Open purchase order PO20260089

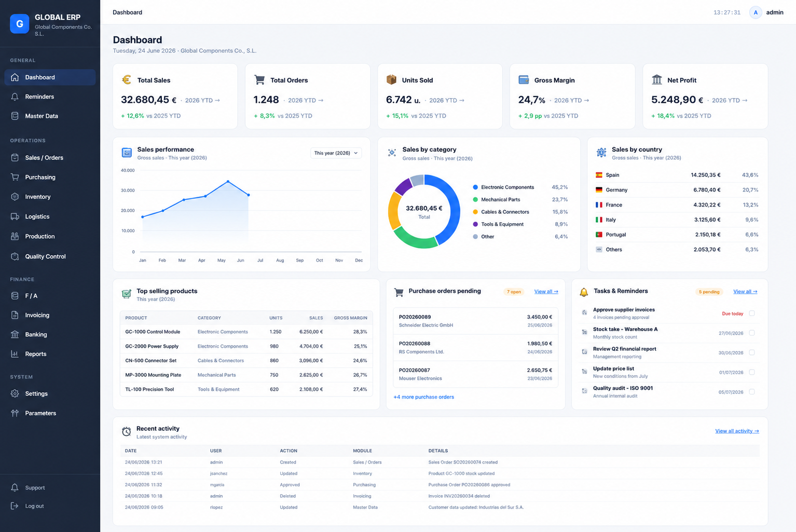(x=475, y=321)
